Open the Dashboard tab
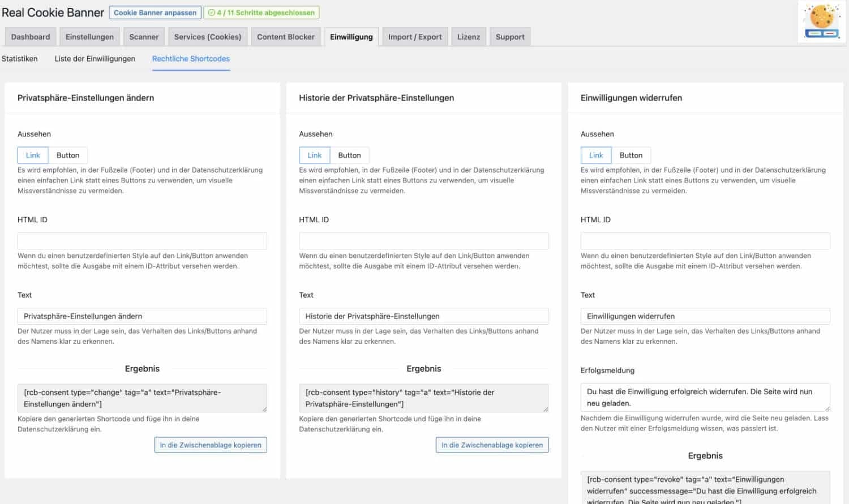The height and width of the screenshot is (504, 849). pyautogui.click(x=31, y=37)
